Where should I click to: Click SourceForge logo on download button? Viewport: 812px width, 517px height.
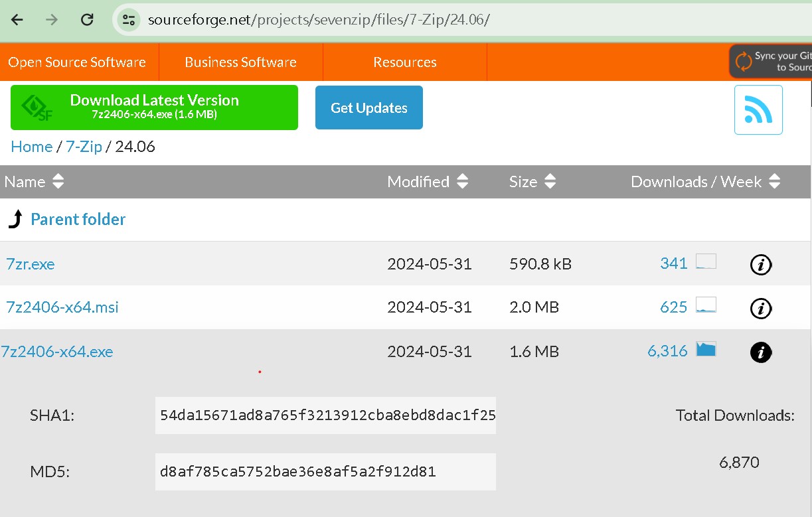[x=37, y=108]
